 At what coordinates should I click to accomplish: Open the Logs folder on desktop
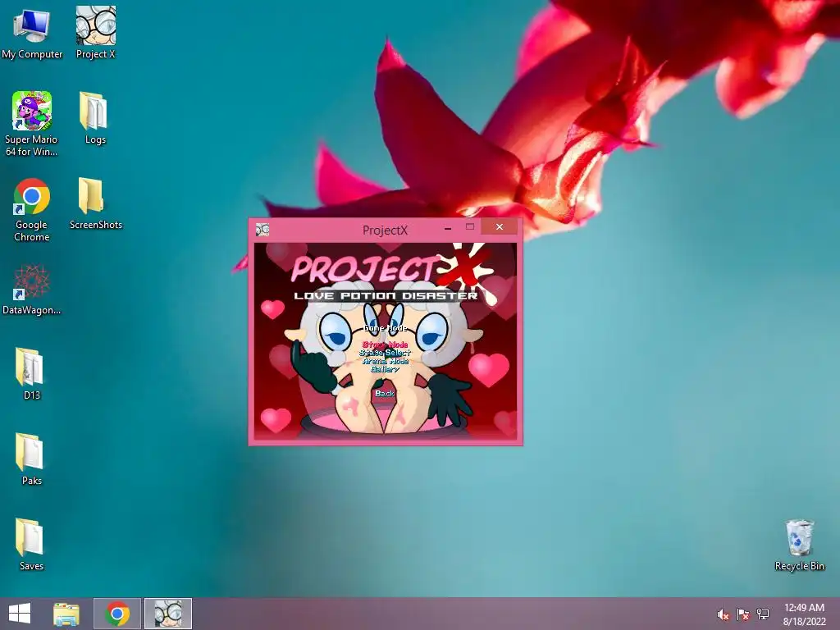[x=95, y=118]
